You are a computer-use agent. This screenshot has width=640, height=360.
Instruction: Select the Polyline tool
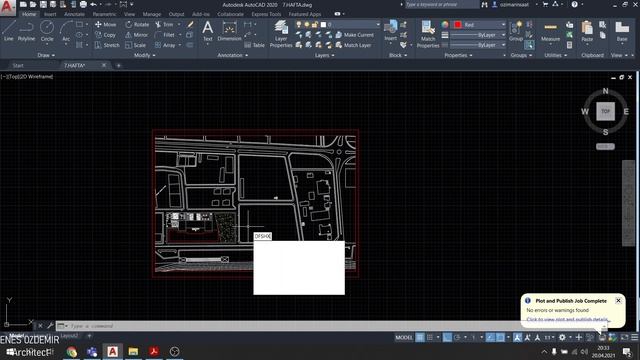(26, 31)
